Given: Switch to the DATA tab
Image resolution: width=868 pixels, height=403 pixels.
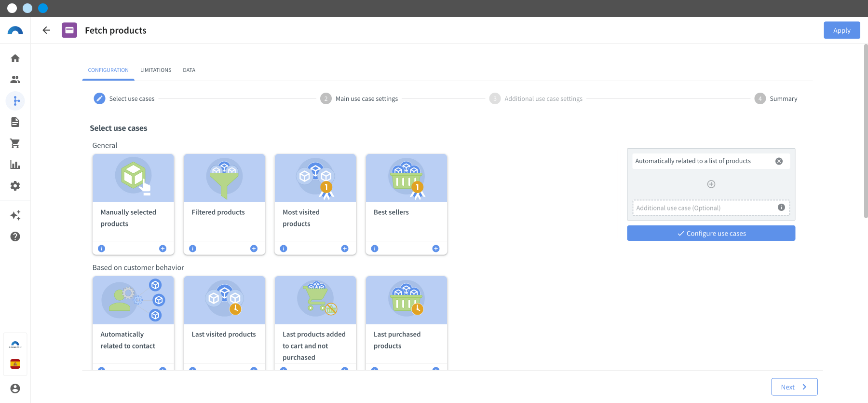Looking at the screenshot, I should (x=189, y=70).
